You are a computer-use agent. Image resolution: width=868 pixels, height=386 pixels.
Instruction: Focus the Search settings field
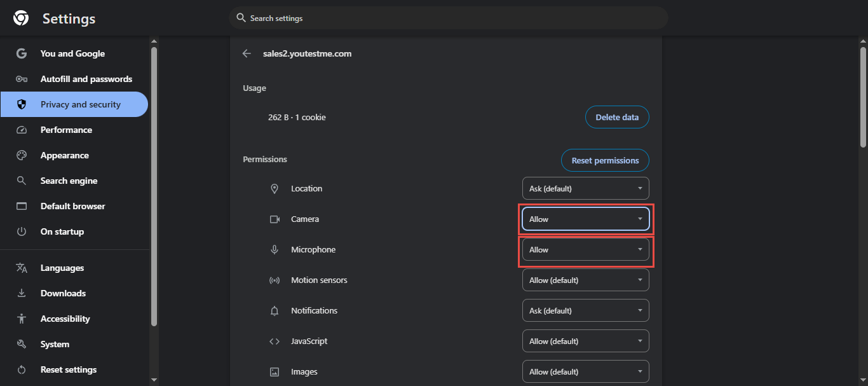click(x=448, y=18)
